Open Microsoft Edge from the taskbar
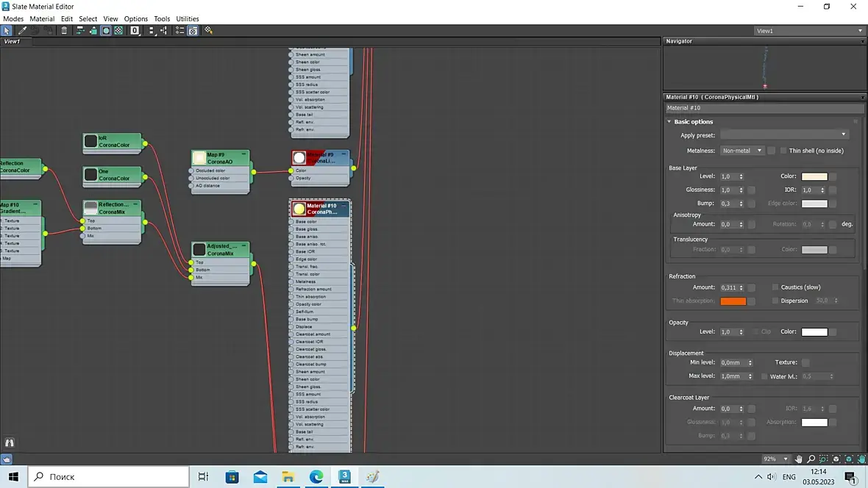The image size is (868, 488). click(x=316, y=476)
